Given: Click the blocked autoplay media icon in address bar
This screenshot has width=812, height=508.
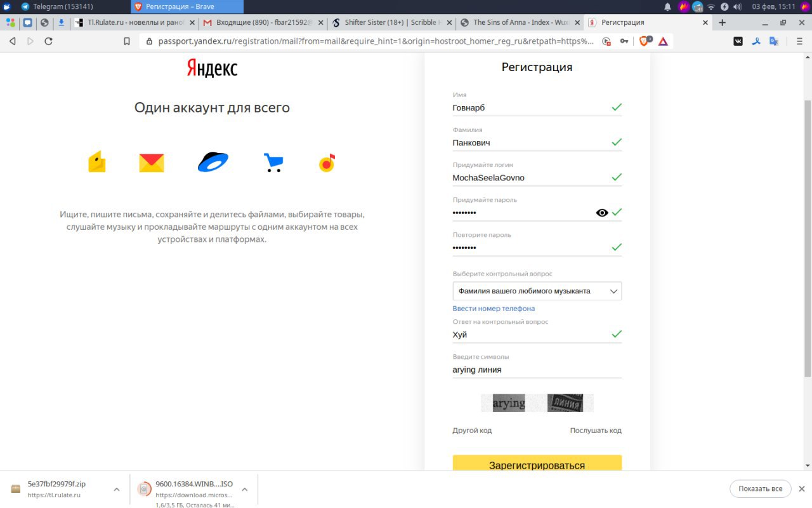Looking at the screenshot, I should pos(606,41).
